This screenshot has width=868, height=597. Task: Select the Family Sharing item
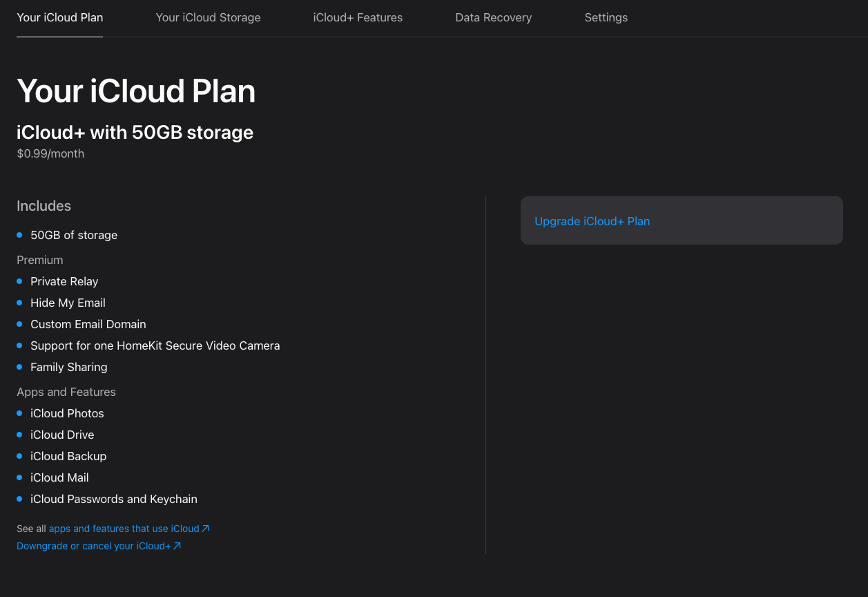coord(69,367)
